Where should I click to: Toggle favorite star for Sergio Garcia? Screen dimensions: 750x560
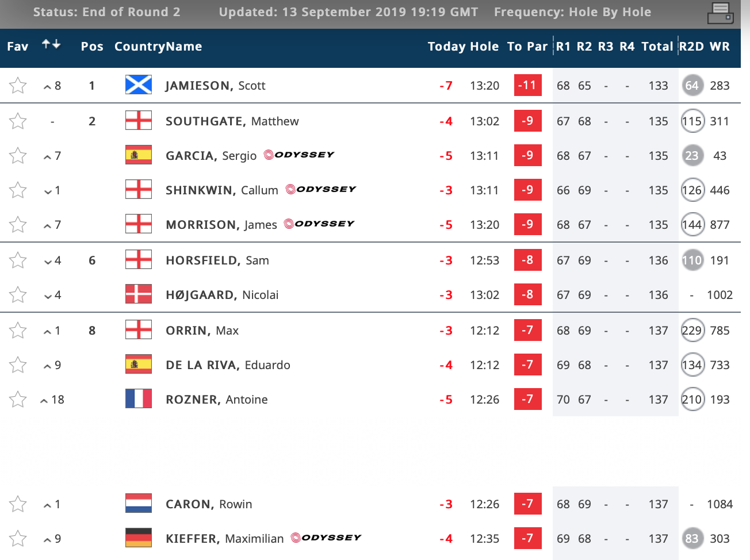click(x=18, y=156)
